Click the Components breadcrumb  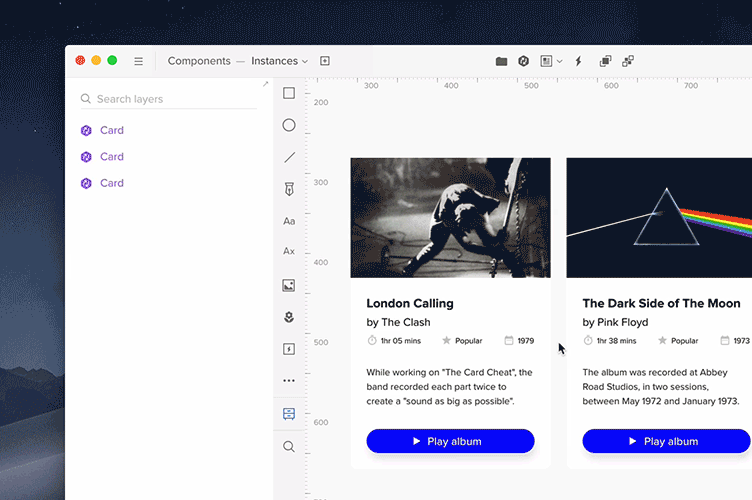point(199,61)
